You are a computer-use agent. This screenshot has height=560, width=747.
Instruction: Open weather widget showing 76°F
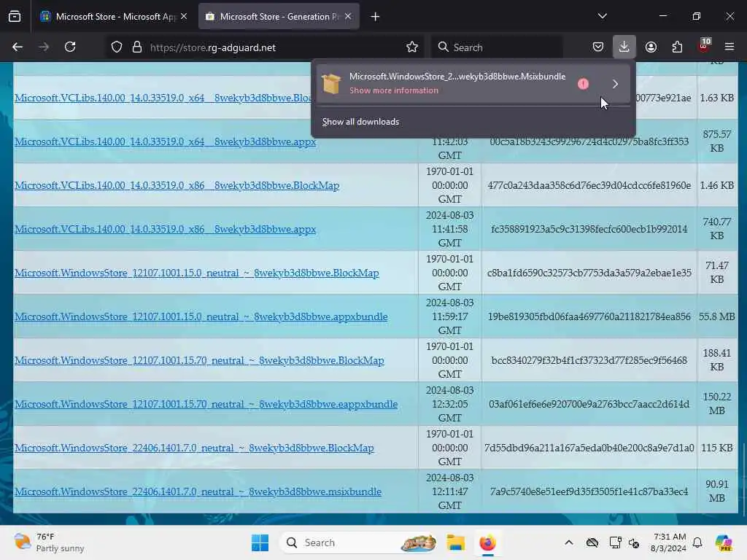pyautogui.click(x=49, y=542)
